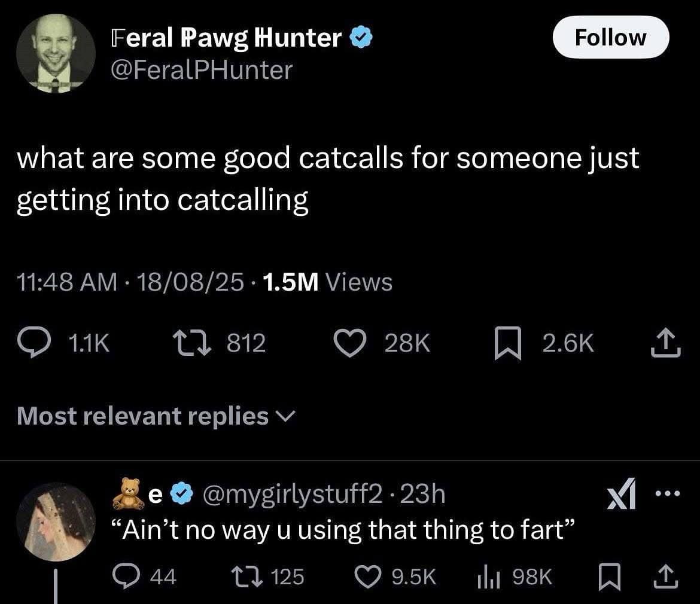The image size is (700, 604).
Task: Open Grok analysis on the reply
Action: click(x=620, y=494)
